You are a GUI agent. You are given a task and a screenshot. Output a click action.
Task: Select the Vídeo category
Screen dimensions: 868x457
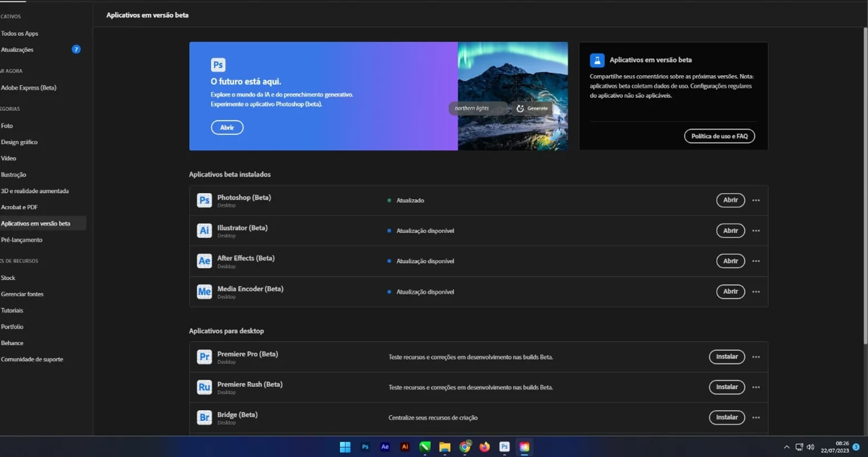pyautogui.click(x=8, y=159)
